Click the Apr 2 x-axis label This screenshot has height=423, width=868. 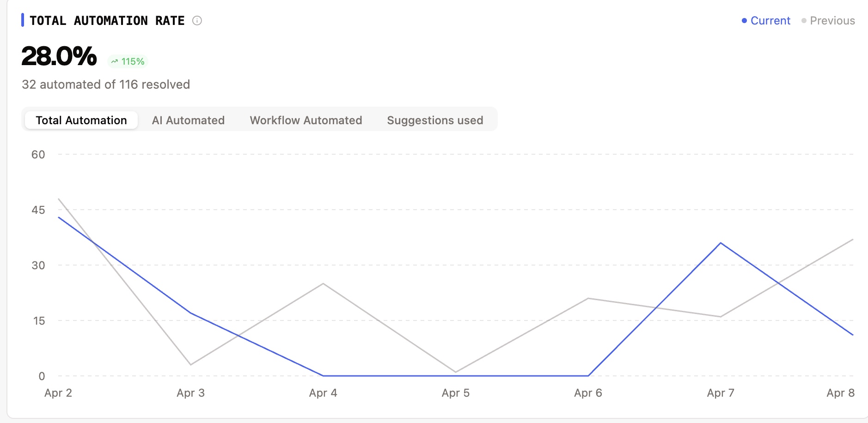point(58,393)
